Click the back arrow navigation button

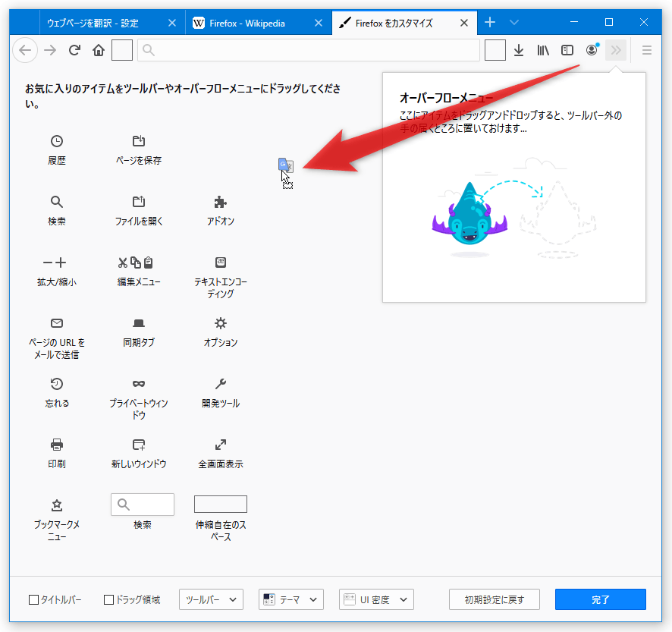click(25, 50)
